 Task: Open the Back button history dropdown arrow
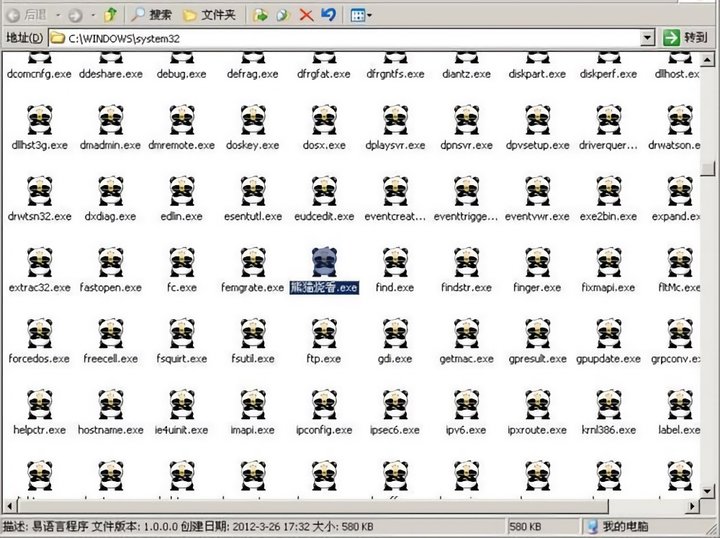[x=56, y=15]
